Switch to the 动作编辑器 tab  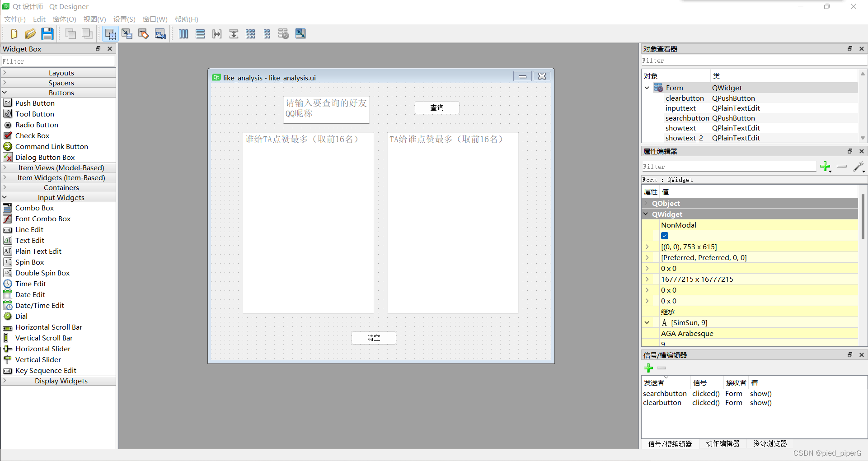(x=723, y=443)
